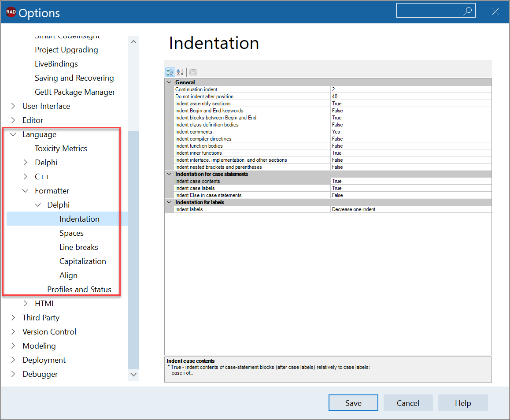The image size is (510, 420).
Task: Click the Categorized view icon in property toolbar
Action: coord(170,72)
